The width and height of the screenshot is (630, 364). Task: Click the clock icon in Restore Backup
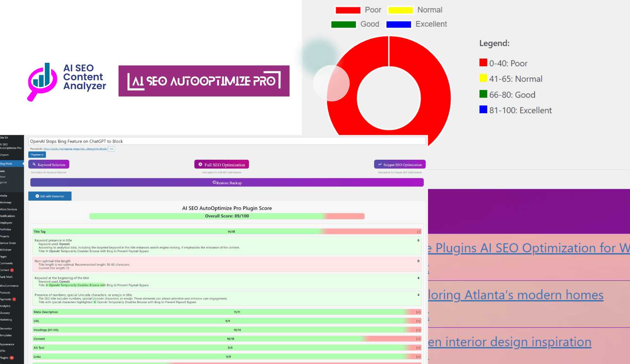214,183
